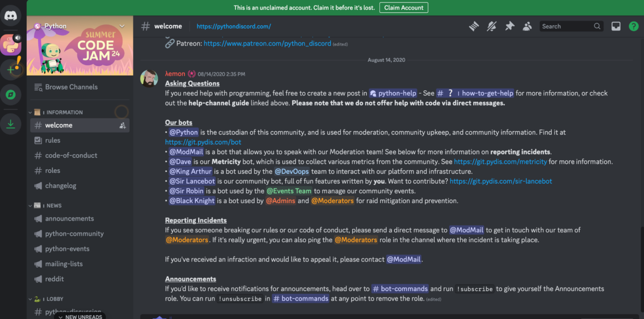Screen dimensions: 644x319
Task: Open the Discover servers page
Action: point(11,94)
